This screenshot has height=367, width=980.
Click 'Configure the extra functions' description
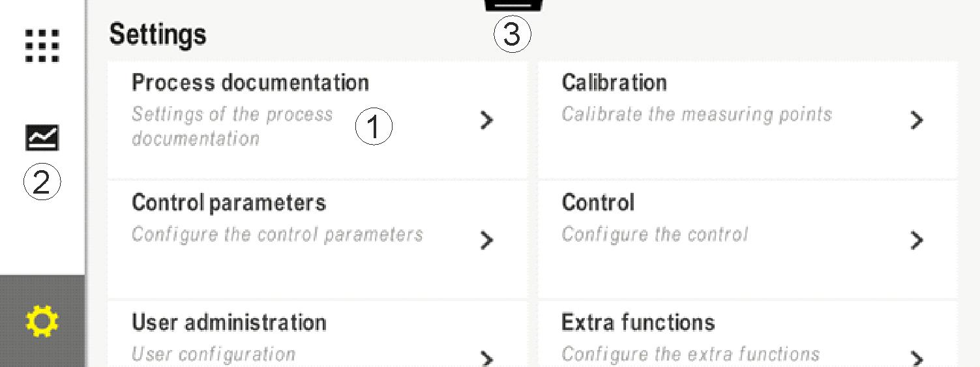click(690, 355)
